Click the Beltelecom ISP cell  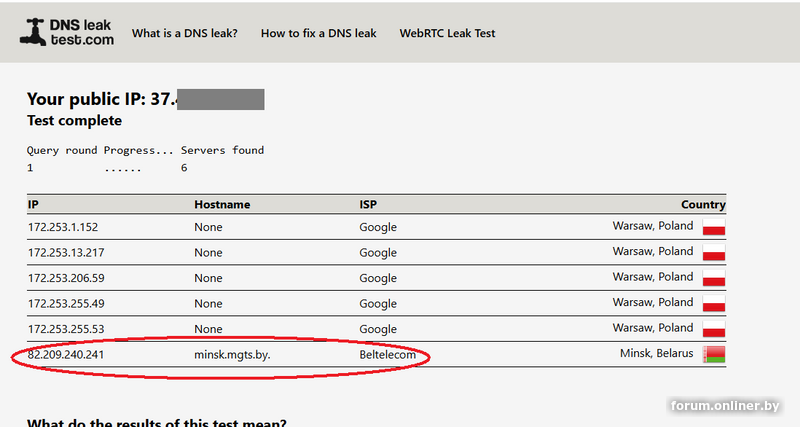(387, 355)
